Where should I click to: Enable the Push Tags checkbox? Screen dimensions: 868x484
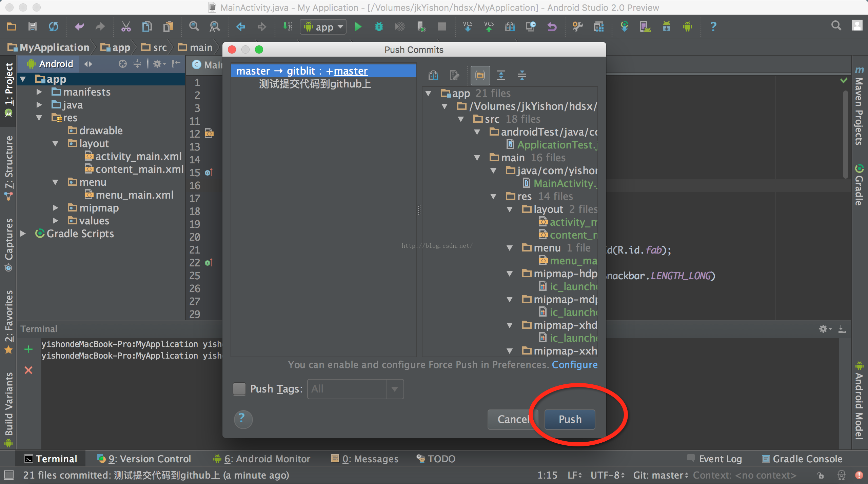point(239,389)
